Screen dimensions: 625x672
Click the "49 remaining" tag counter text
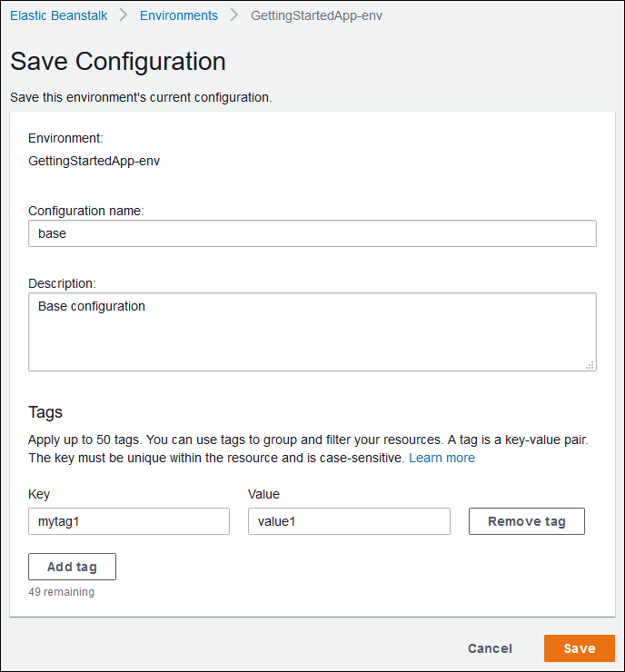61,591
